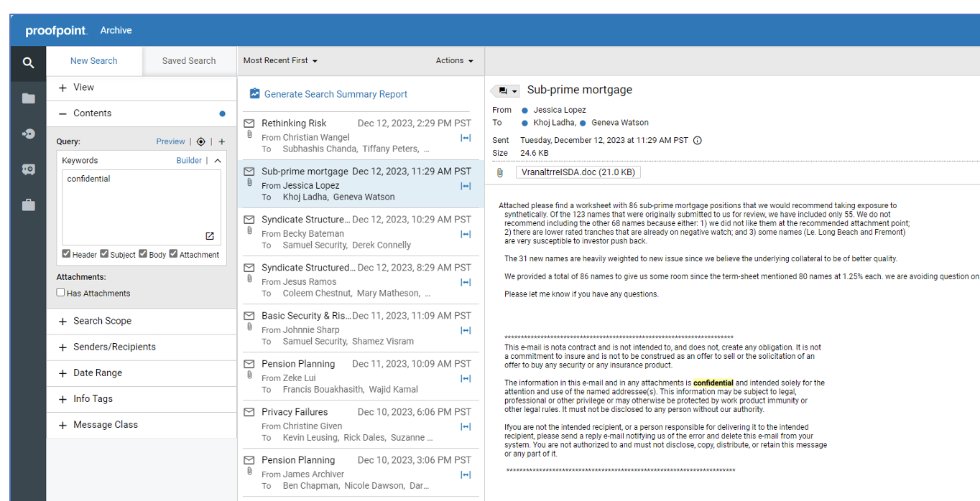Select the Search icon in the left sidebar
The height and width of the screenshot is (501, 980).
28,63
